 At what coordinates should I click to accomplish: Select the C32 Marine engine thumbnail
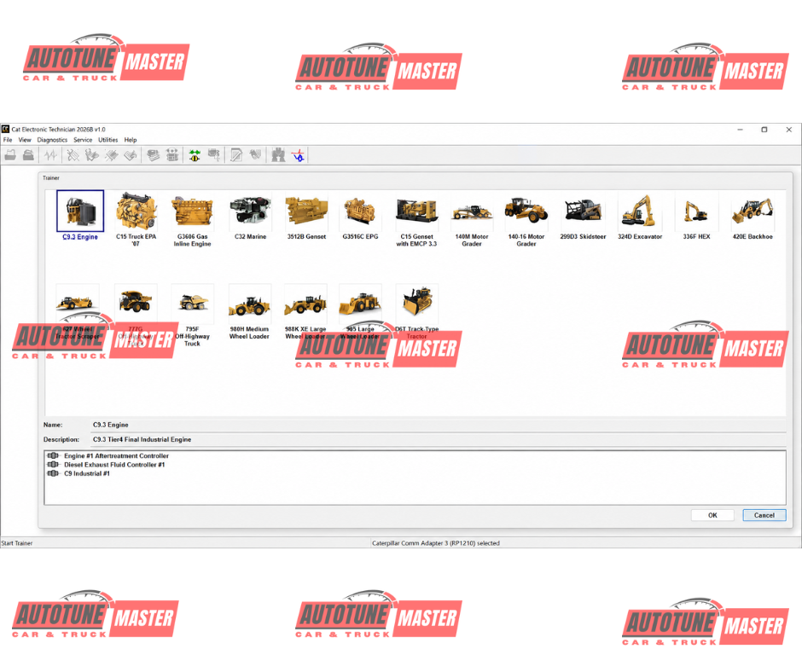[250, 211]
